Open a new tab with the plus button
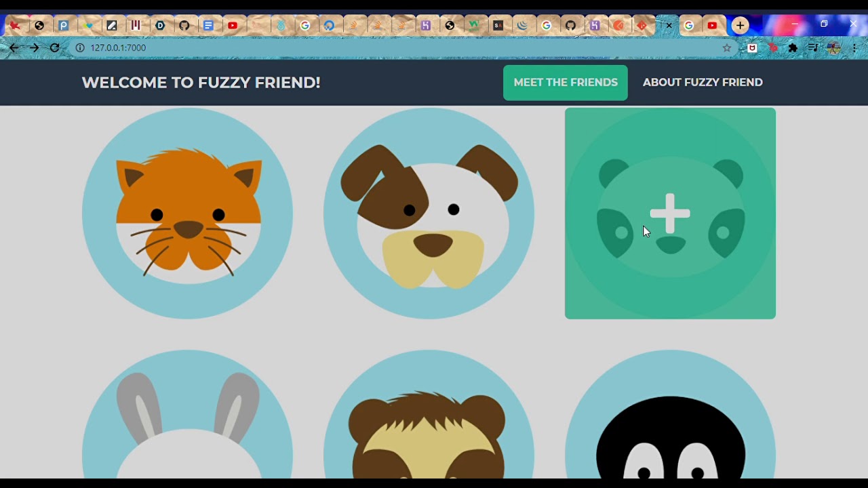868x488 pixels. point(740,26)
